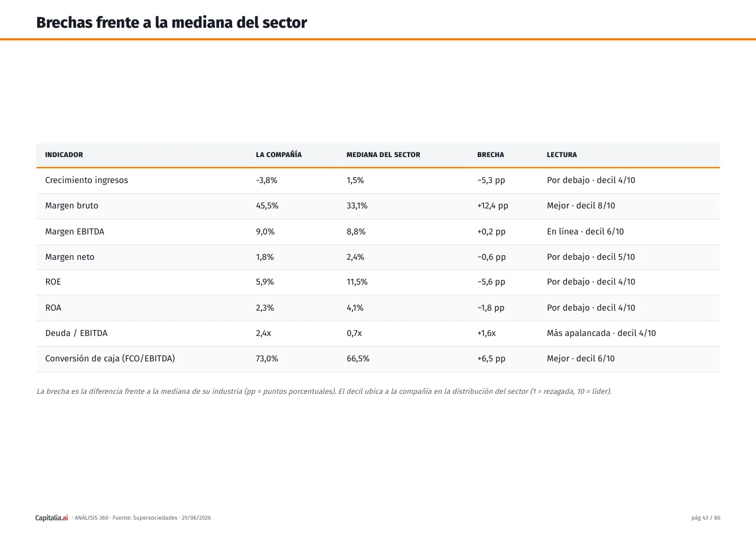
Task: Click Conversión de caja (FCO/EBITDA) label
Action: tap(110, 358)
